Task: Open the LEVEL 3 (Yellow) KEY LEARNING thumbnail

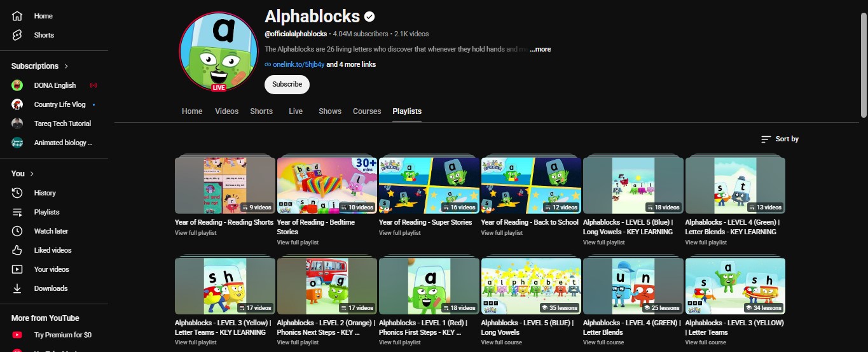Action: click(225, 286)
